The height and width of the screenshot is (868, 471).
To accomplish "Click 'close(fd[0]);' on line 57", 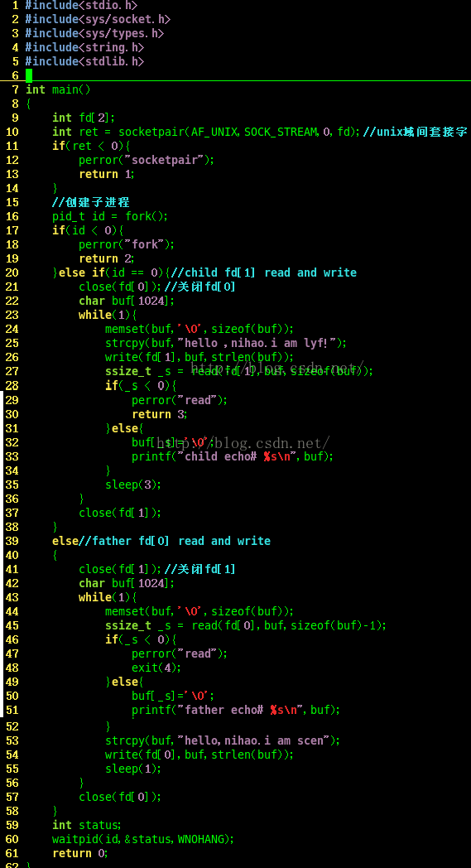I will [120, 797].
